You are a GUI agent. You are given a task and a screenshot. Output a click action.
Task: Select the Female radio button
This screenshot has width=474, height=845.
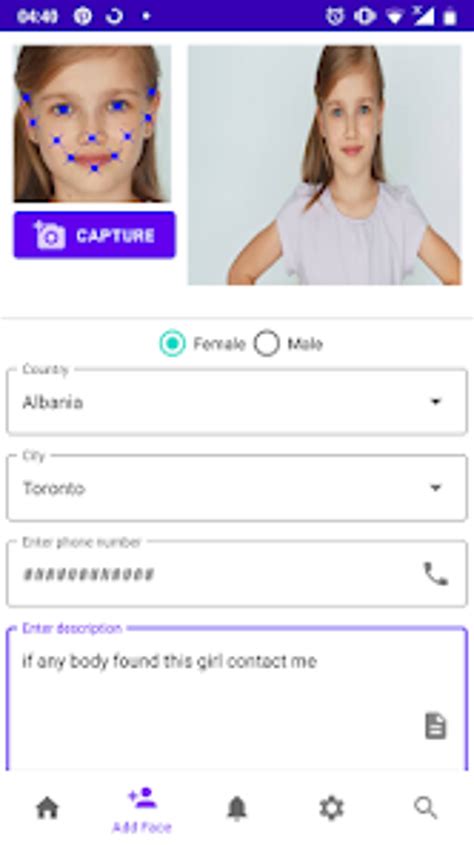(x=172, y=343)
